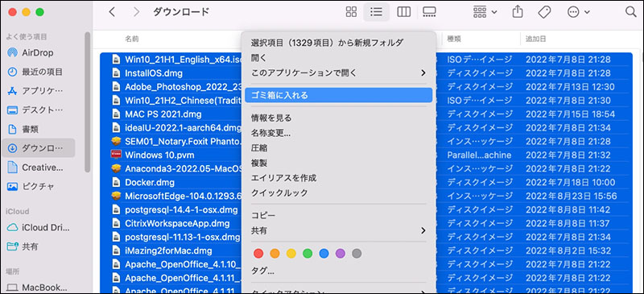The width and height of the screenshot is (644, 294).
Task: Apply the blue tag color
Action: tap(324, 253)
